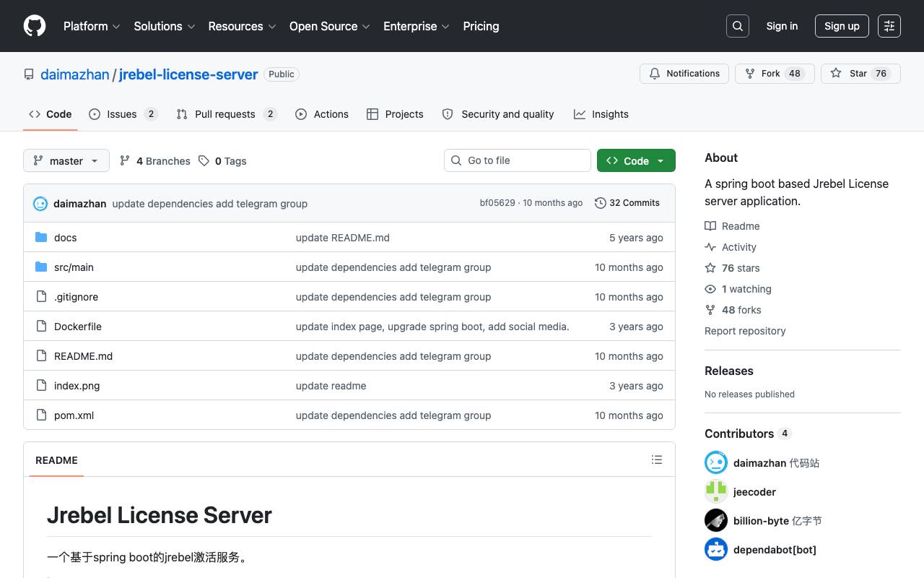Open the Pricing page

481,26
